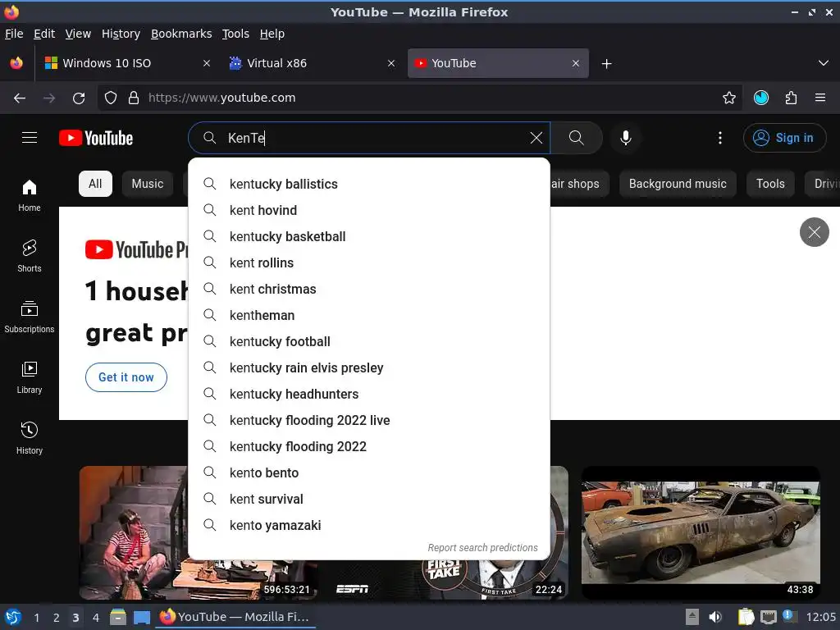Select the Music filter chip

point(148,184)
